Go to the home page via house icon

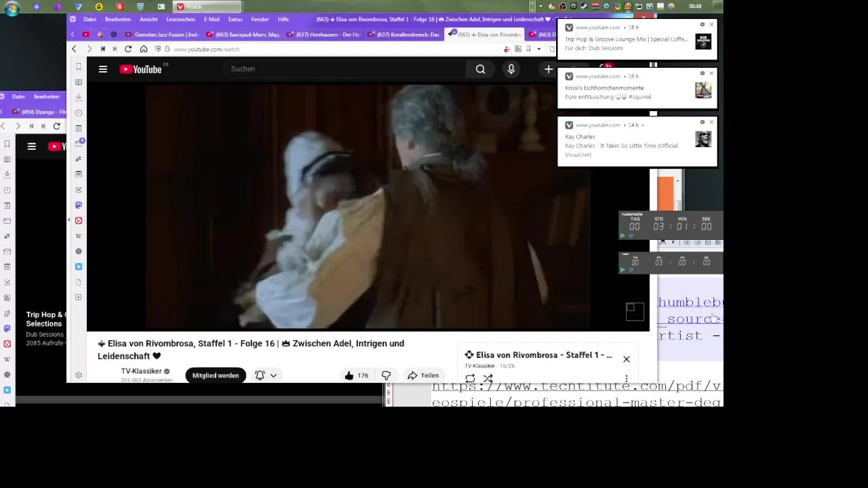(x=144, y=49)
